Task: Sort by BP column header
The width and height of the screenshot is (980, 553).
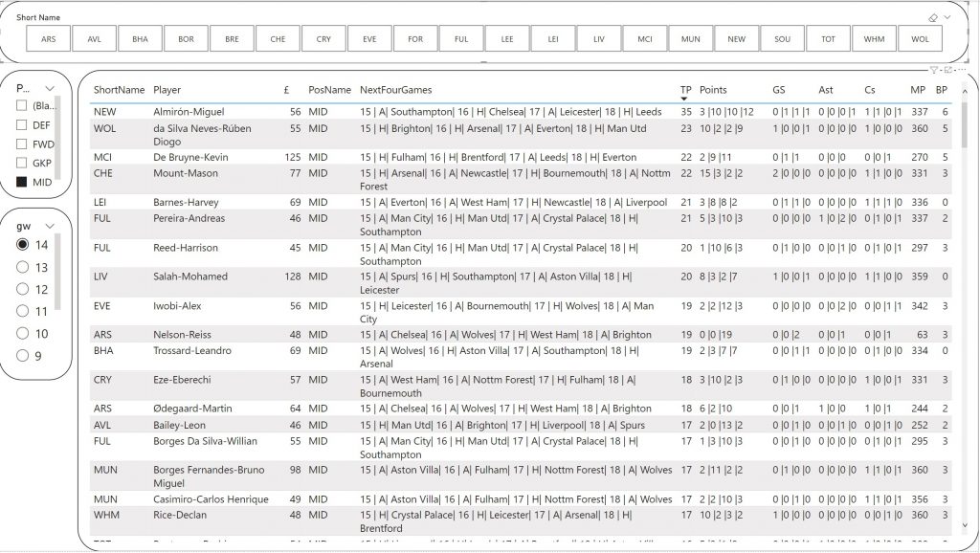Action: click(942, 90)
